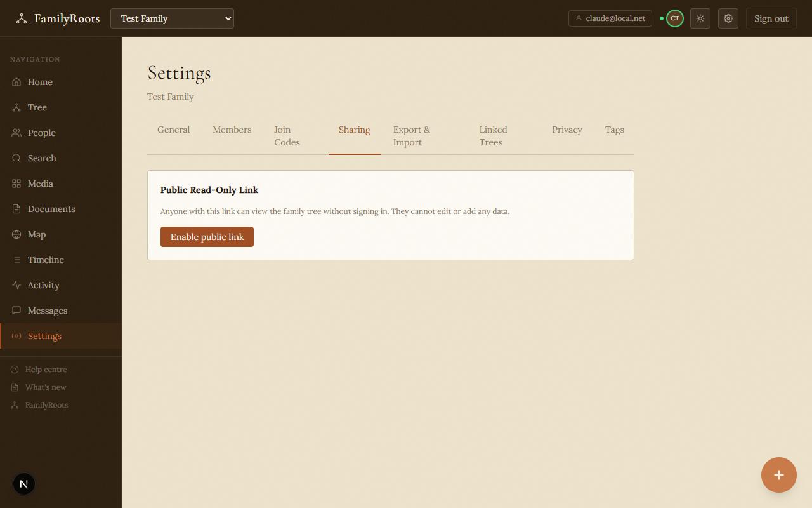Open Documents in the navigation
The image size is (812, 508).
pyautogui.click(x=51, y=209)
